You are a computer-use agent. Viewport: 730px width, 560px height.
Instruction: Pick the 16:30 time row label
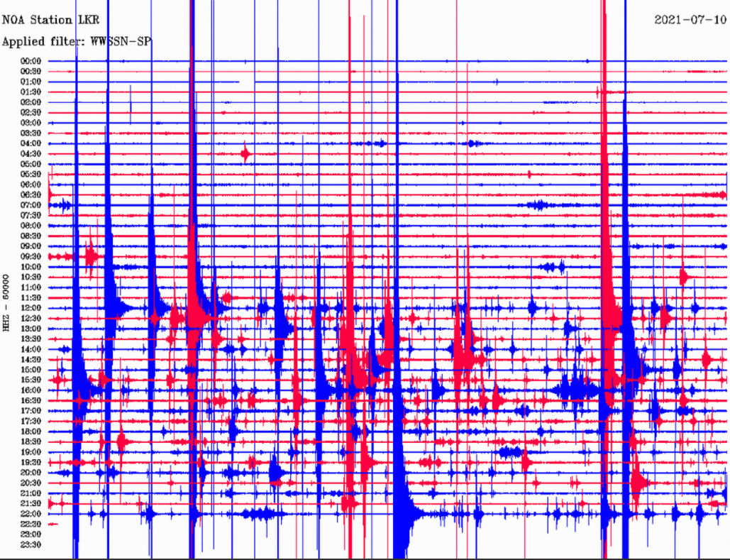pyautogui.click(x=30, y=400)
